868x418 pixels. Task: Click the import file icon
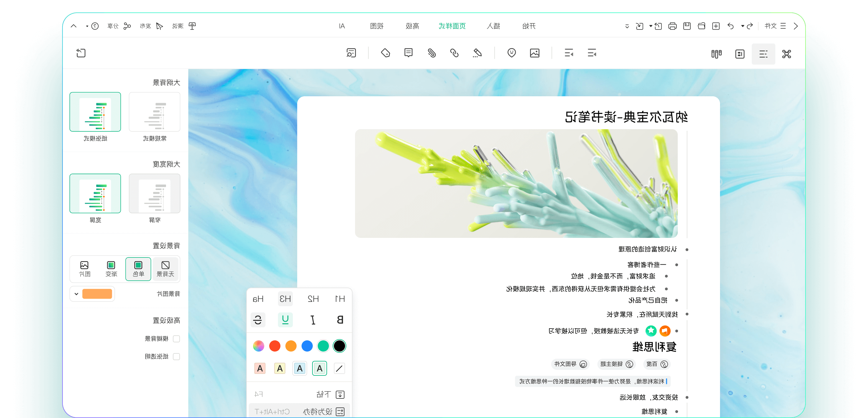coord(639,26)
